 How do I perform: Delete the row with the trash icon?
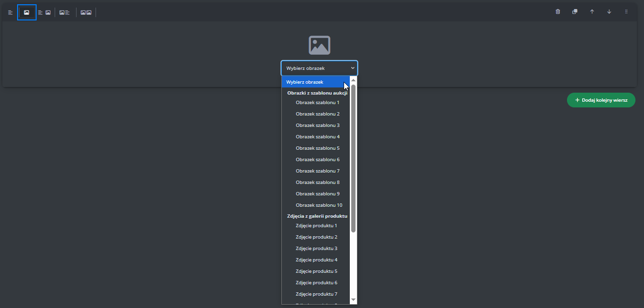[x=558, y=12]
